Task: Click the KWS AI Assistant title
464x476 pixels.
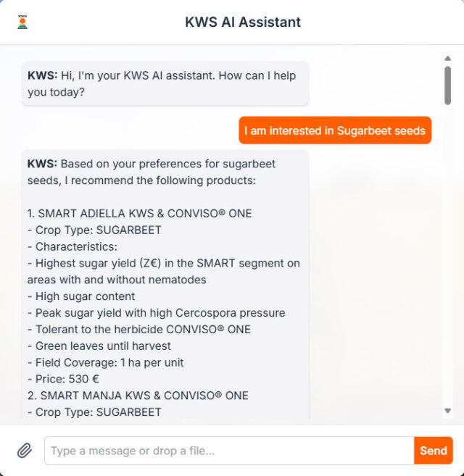Action: [x=243, y=22]
